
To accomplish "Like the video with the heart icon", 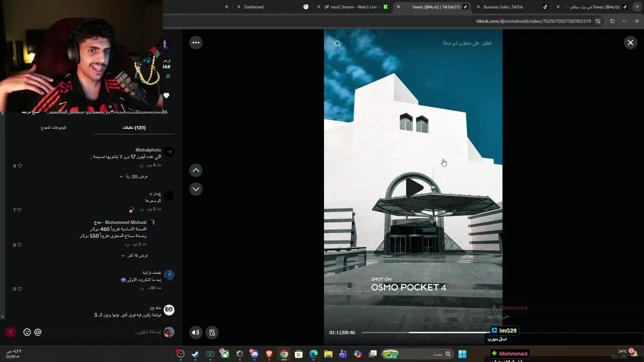I will (167, 96).
